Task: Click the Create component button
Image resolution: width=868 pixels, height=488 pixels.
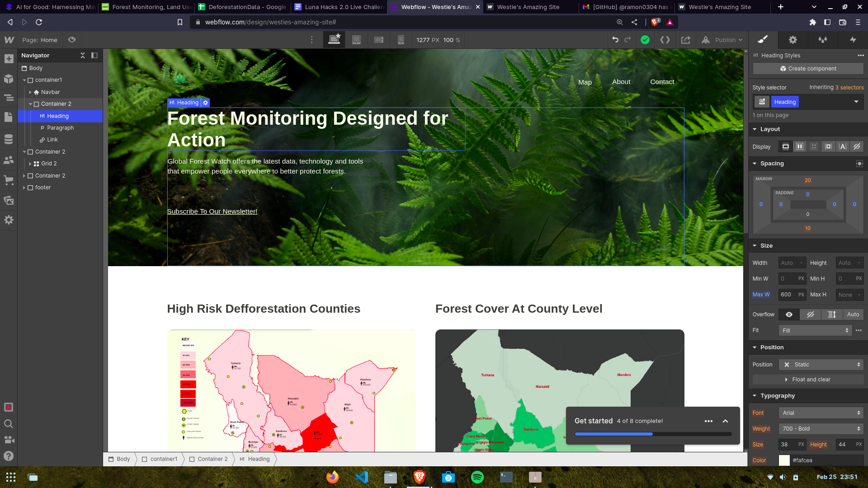Action: pos(808,69)
